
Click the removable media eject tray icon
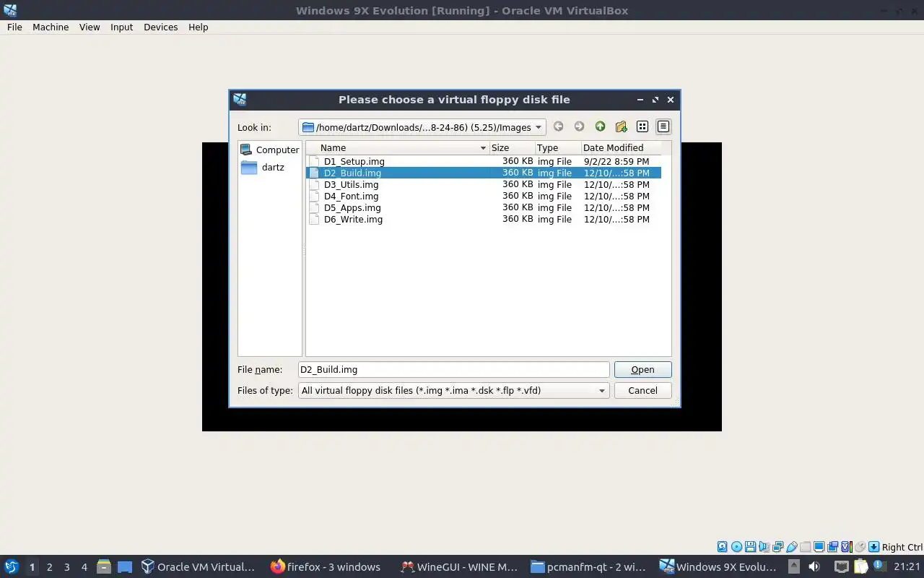(794, 566)
